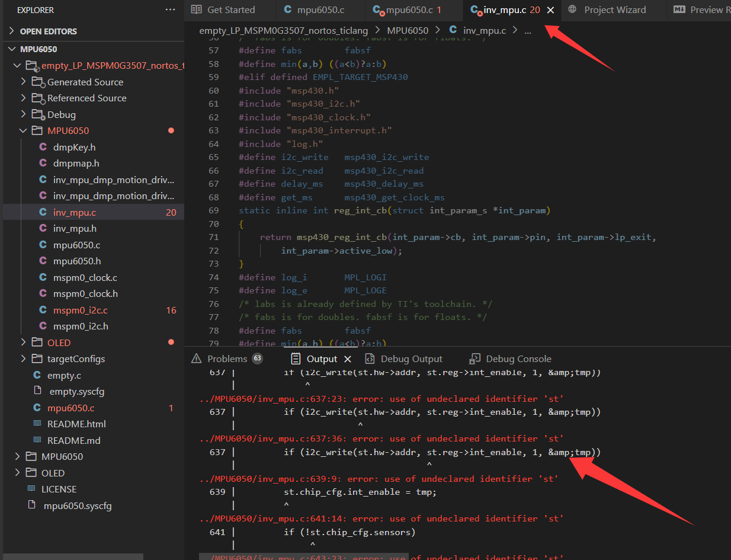Open the Project Wizard via its globe icon
The width and height of the screenshot is (731, 560).
(x=572, y=9)
